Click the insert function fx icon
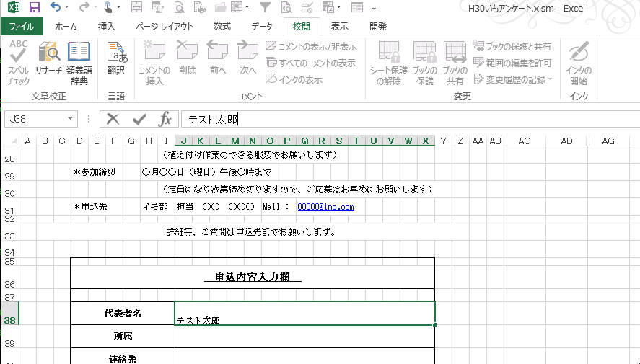This screenshot has height=364, width=640. click(165, 119)
